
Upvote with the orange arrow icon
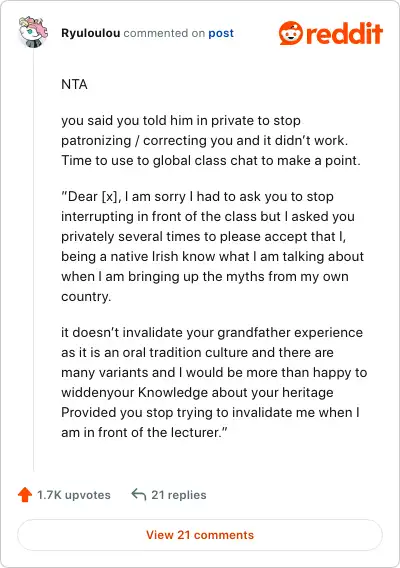25,494
